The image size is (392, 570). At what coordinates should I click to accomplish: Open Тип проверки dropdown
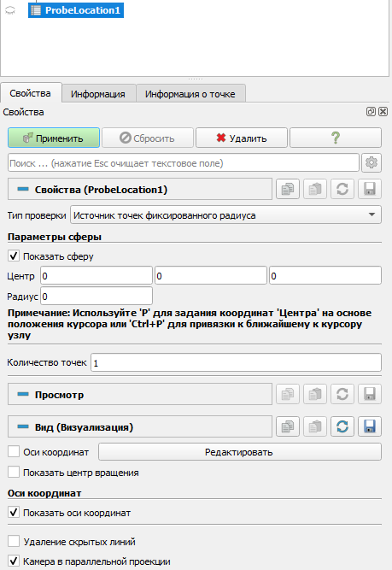225,214
